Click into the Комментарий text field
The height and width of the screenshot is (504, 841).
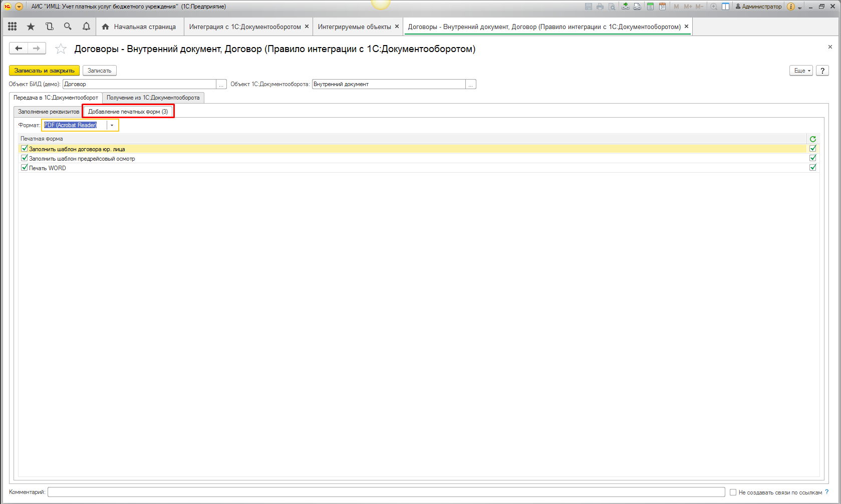tap(386, 492)
